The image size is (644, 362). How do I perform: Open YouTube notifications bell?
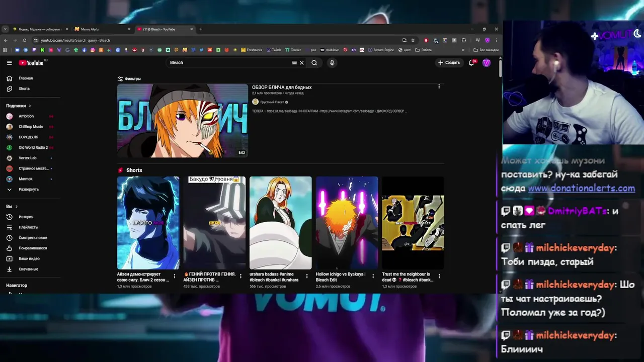pyautogui.click(x=471, y=63)
